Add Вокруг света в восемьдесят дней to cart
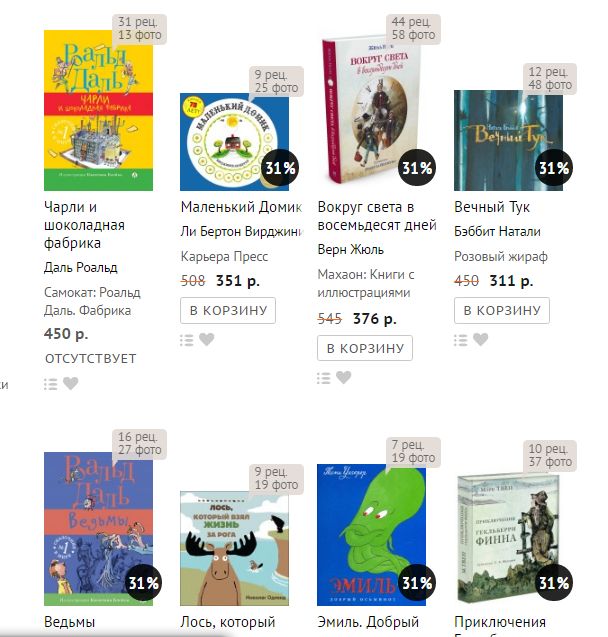 pyautogui.click(x=365, y=348)
